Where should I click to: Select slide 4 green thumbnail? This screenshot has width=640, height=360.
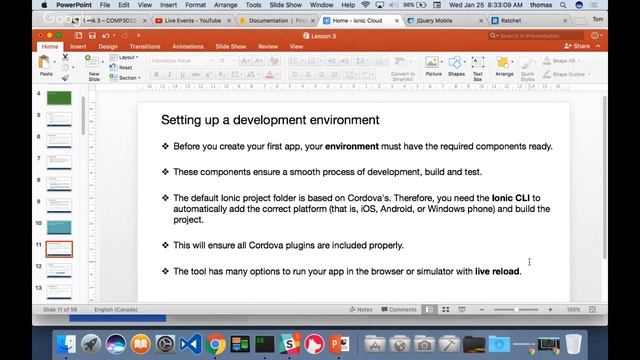(x=59, y=98)
